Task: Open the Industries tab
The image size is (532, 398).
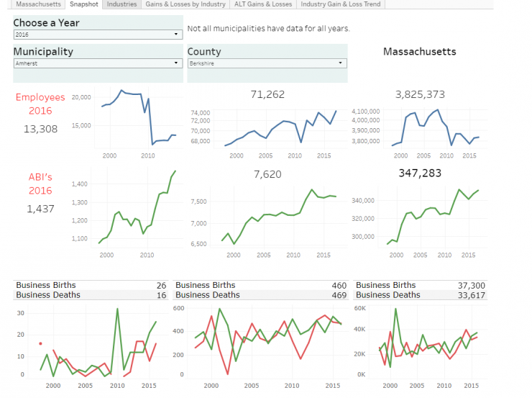Action: point(121,4)
